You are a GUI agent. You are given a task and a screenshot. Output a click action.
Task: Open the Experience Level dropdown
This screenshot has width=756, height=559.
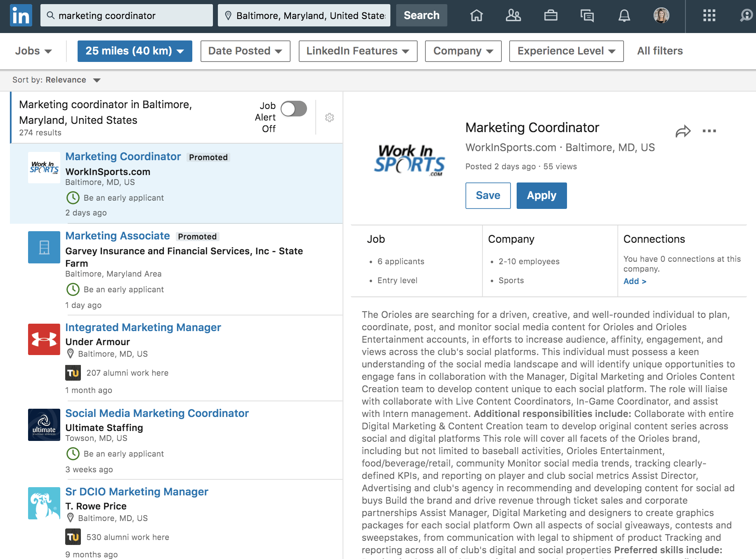(566, 51)
